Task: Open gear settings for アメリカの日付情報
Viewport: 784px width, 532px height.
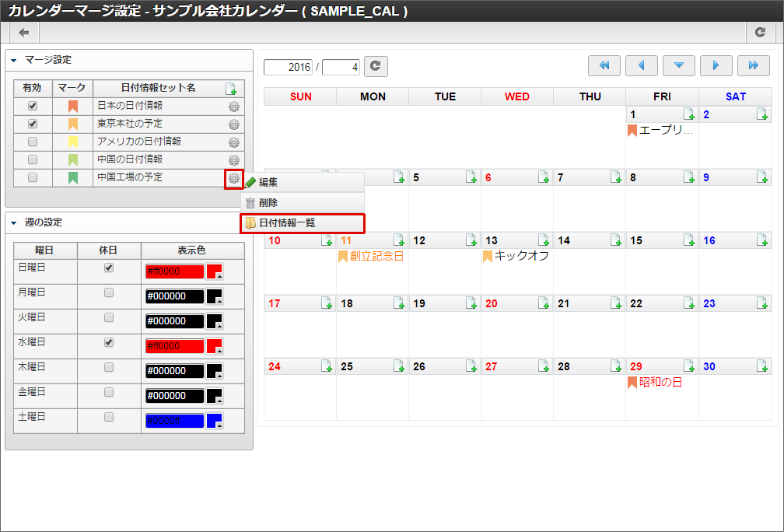Action: (233, 142)
